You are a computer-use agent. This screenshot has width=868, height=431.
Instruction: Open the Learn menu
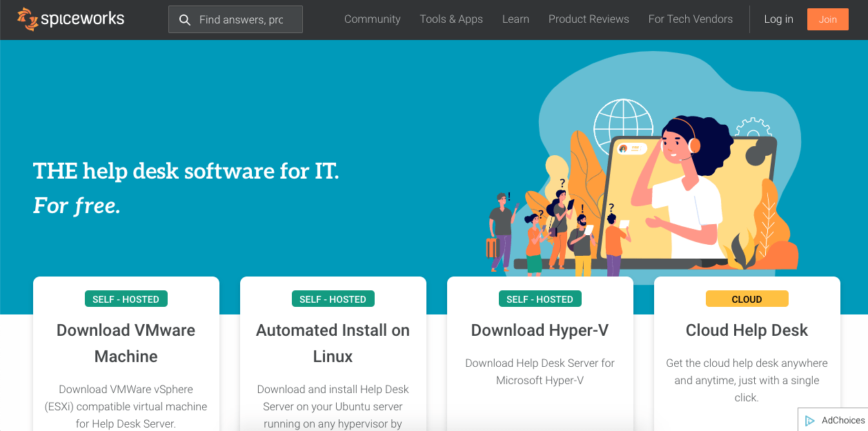(x=515, y=19)
